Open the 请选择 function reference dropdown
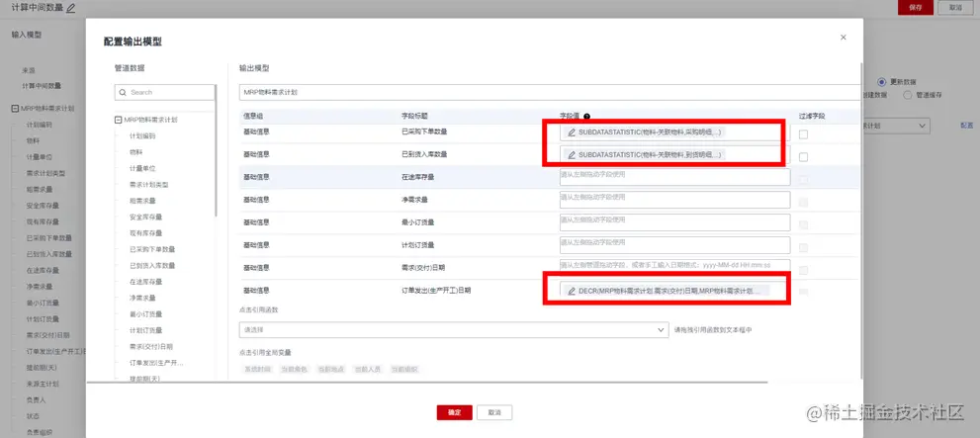 coord(454,329)
